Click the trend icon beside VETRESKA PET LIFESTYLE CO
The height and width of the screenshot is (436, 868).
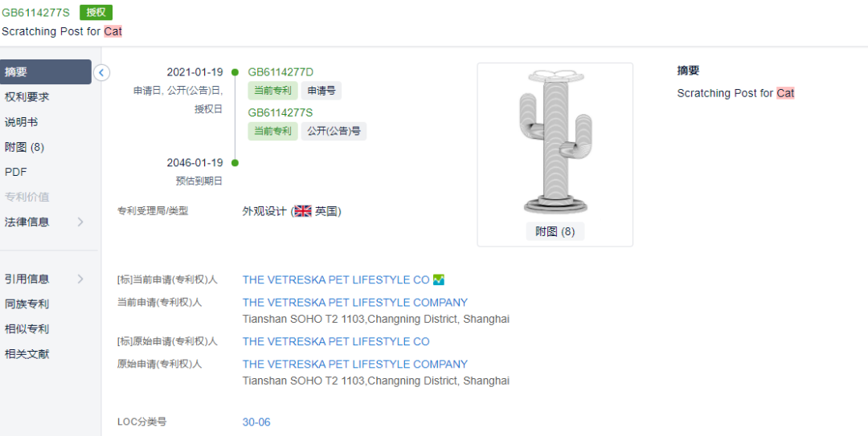pyautogui.click(x=439, y=279)
